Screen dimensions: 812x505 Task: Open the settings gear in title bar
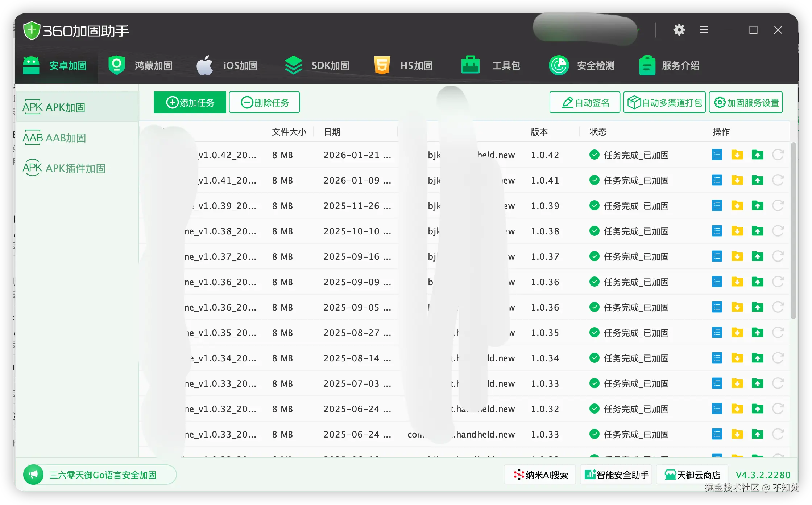[679, 30]
